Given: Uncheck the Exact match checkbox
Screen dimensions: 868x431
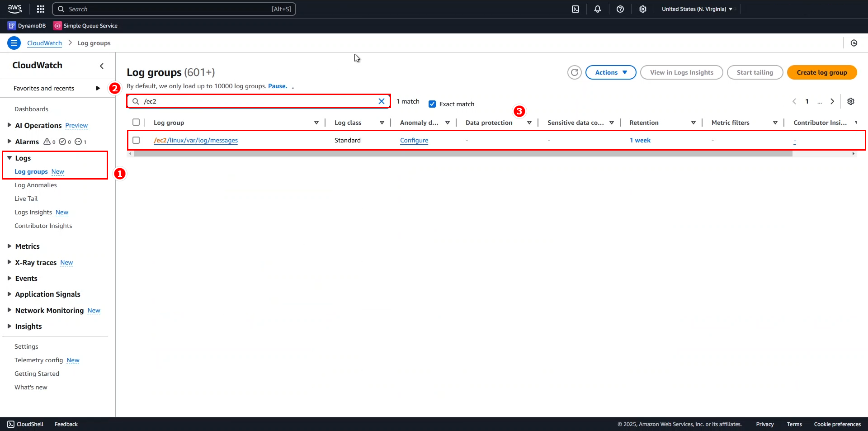Looking at the screenshot, I should pyautogui.click(x=432, y=104).
